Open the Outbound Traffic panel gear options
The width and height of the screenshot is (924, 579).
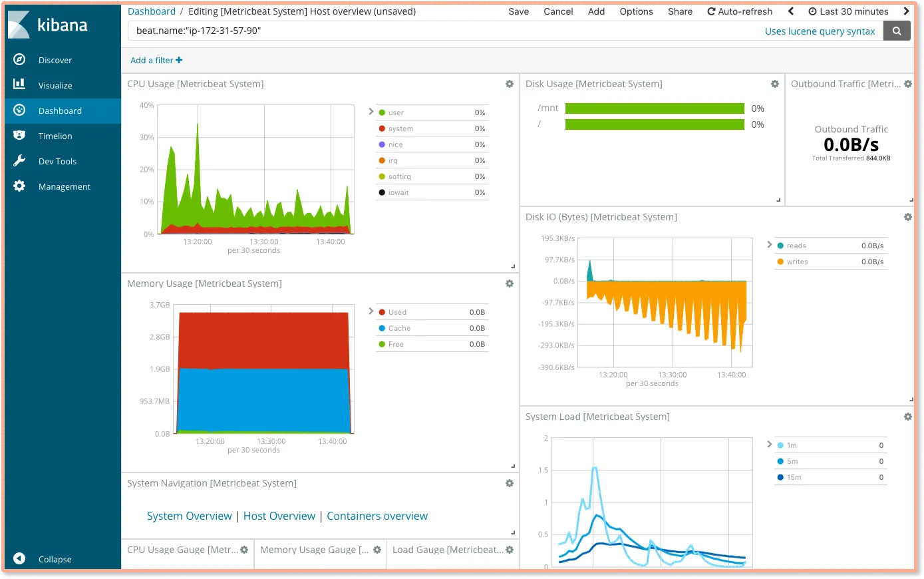point(908,84)
